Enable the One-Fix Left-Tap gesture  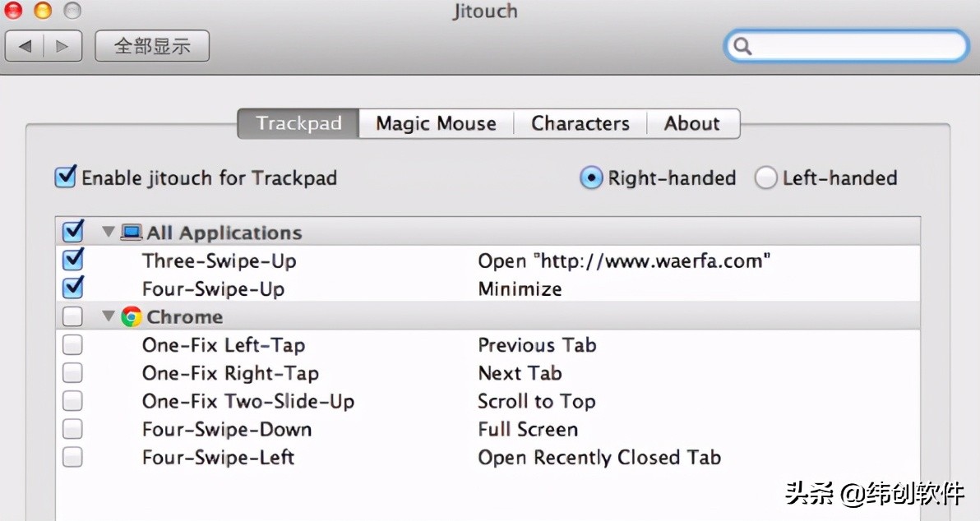(73, 345)
